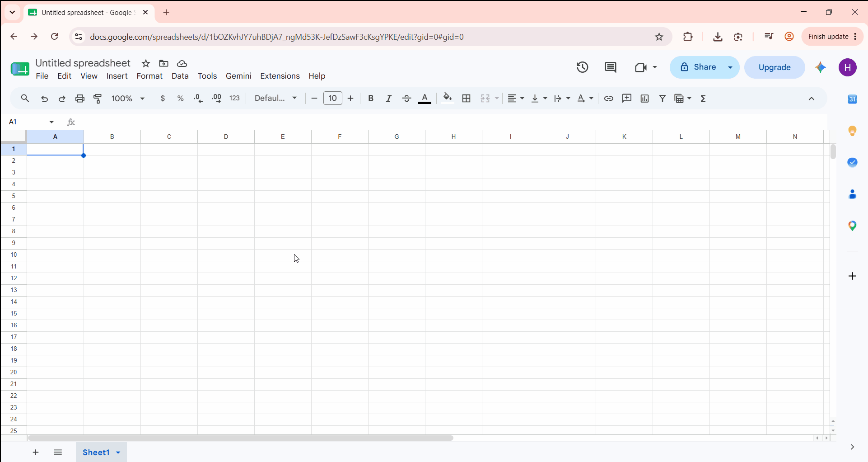Edit the font size field
The width and height of the screenshot is (868, 462).
333,98
